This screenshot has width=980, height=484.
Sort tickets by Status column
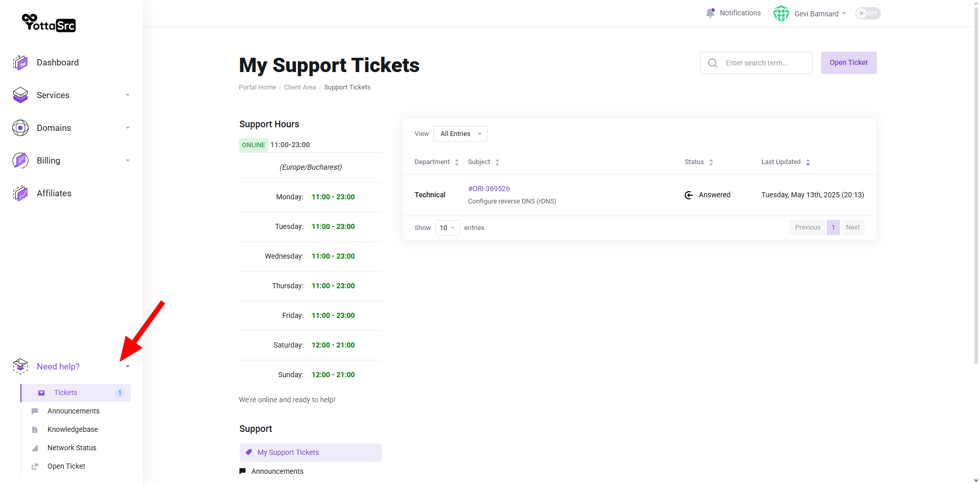click(699, 162)
